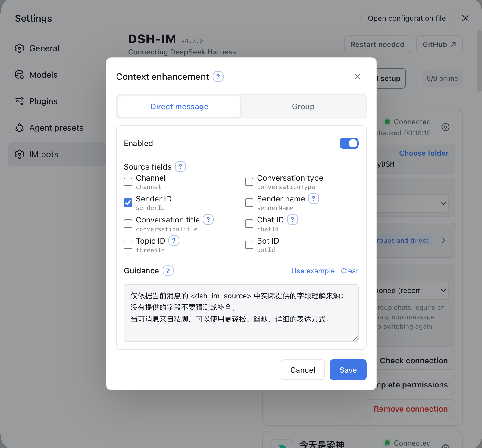The height and width of the screenshot is (448, 482).
Task: Close the Settings window with X
Action: [x=465, y=18]
